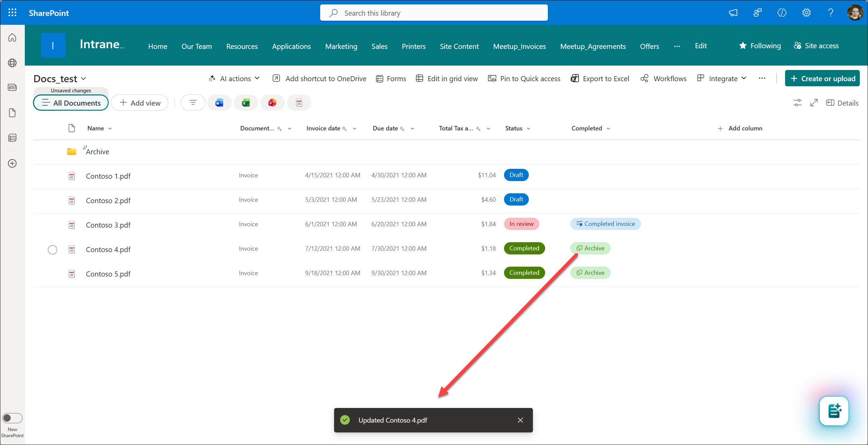Open the app launcher waffle icon

point(12,13)
